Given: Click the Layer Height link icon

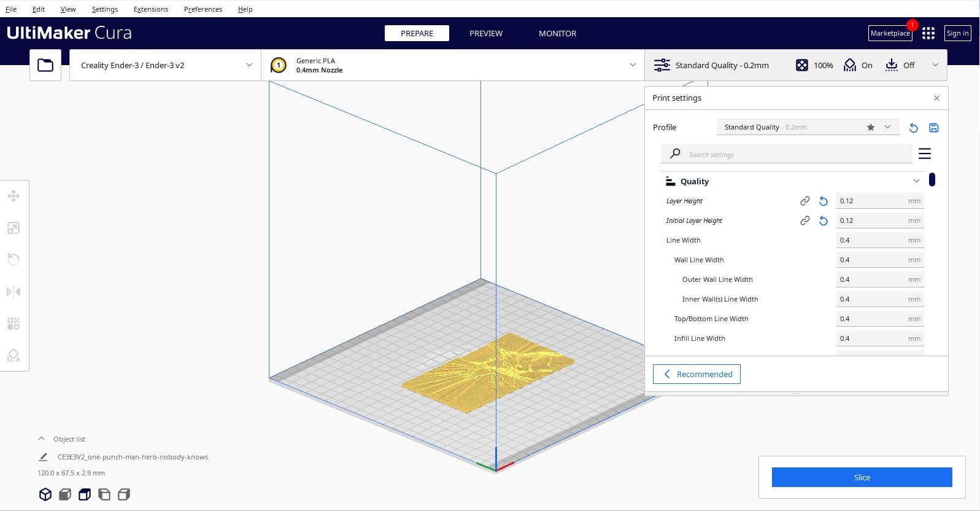Looking at the screenshot, I should (x=805, y=201).
